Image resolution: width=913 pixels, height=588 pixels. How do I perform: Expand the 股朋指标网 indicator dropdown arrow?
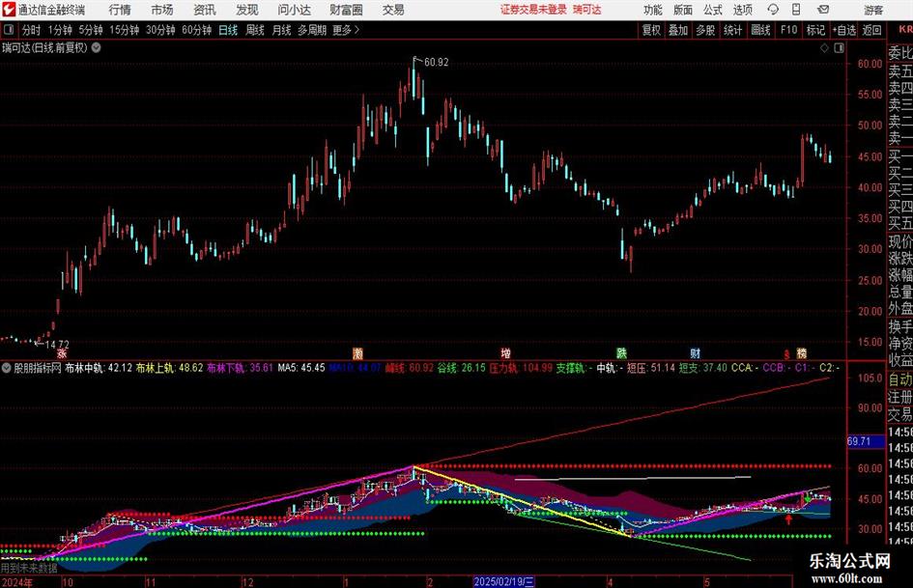(7, 368)
